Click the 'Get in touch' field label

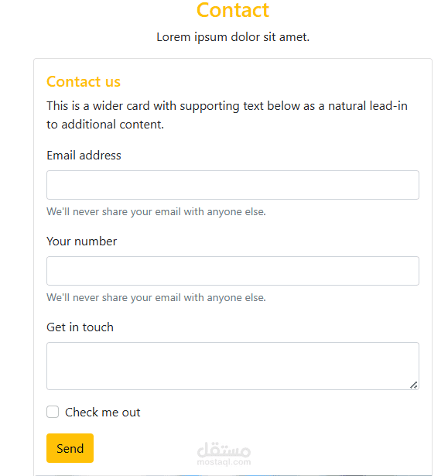pyautogui.click(x=80, y=327)
